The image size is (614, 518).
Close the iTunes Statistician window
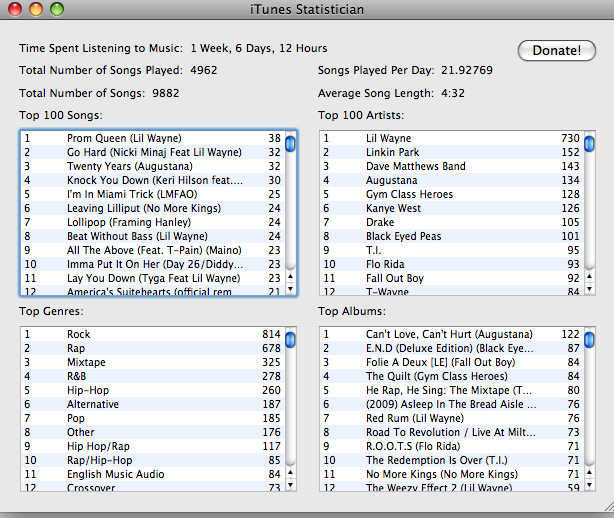pyautogui.click(x=15, y=9)
